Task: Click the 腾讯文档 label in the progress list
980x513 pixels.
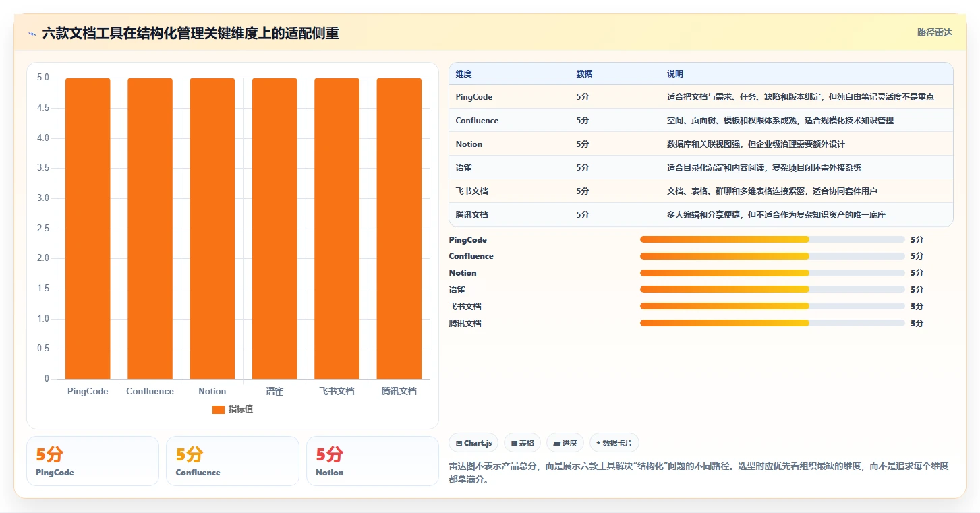Action: [465, 324]
